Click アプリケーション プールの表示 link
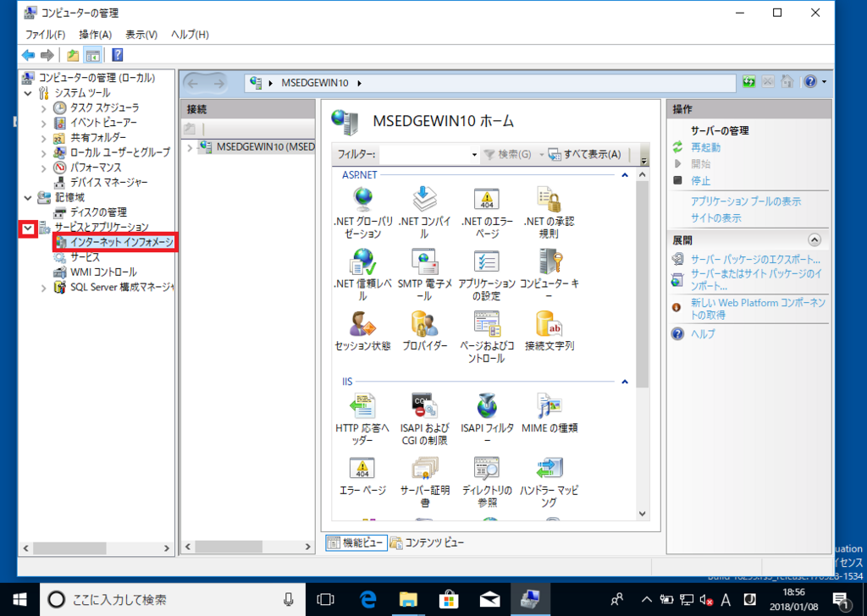Image resolution: width=867 pixels, height=616 pixels. tap(745, 201)
